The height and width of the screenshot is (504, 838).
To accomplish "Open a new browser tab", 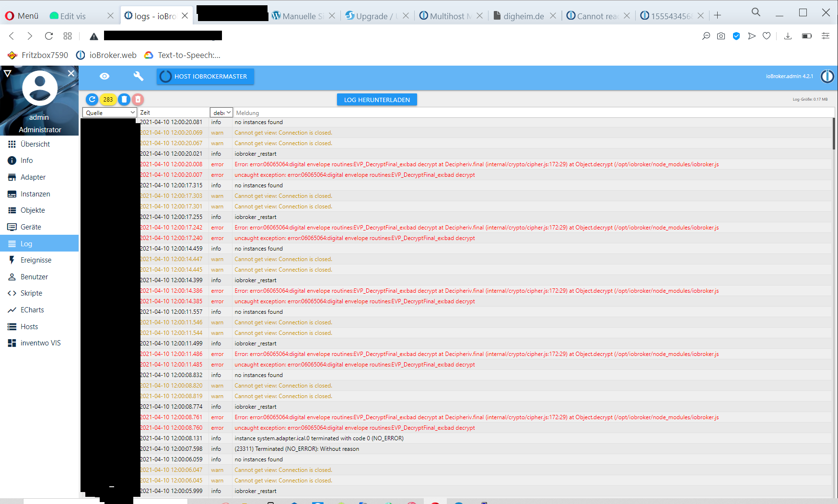I will click(717, 15).
